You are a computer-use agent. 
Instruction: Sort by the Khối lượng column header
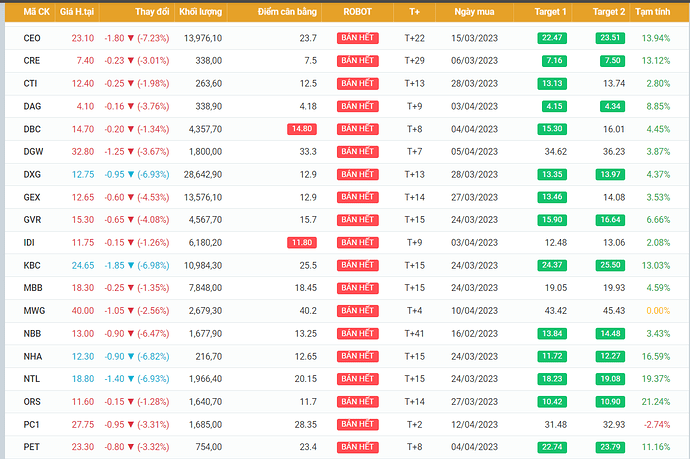tap(200, 12)
